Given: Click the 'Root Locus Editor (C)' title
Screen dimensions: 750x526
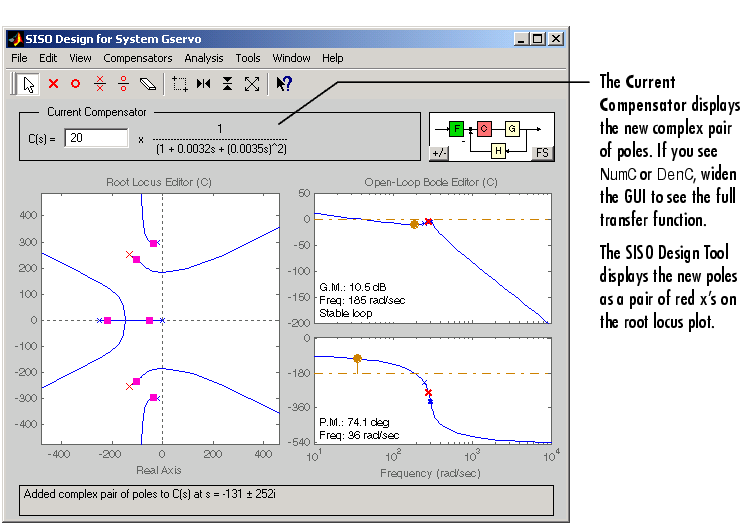Looking at the screenshot, I should pos(159,182).
